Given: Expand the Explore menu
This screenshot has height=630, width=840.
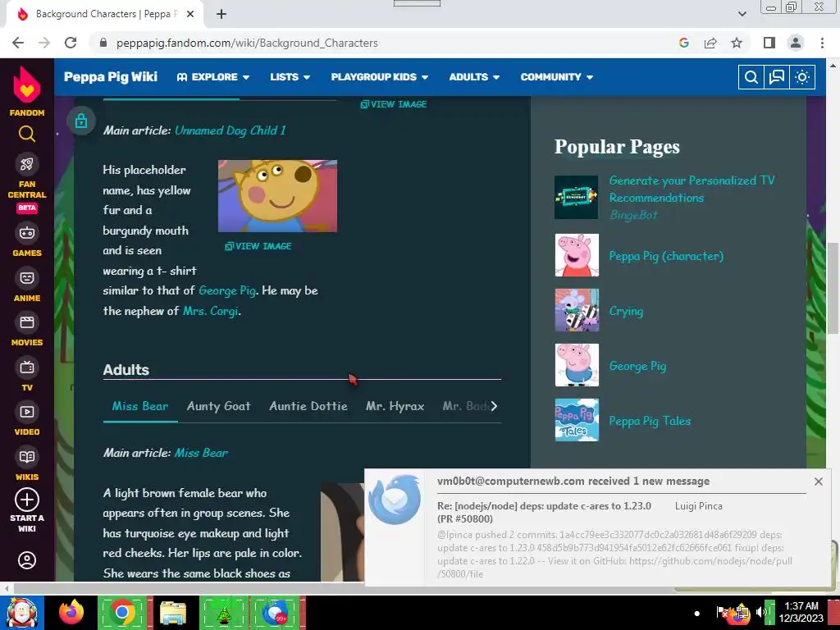Looking at the screenshot, I should point(213,77).
